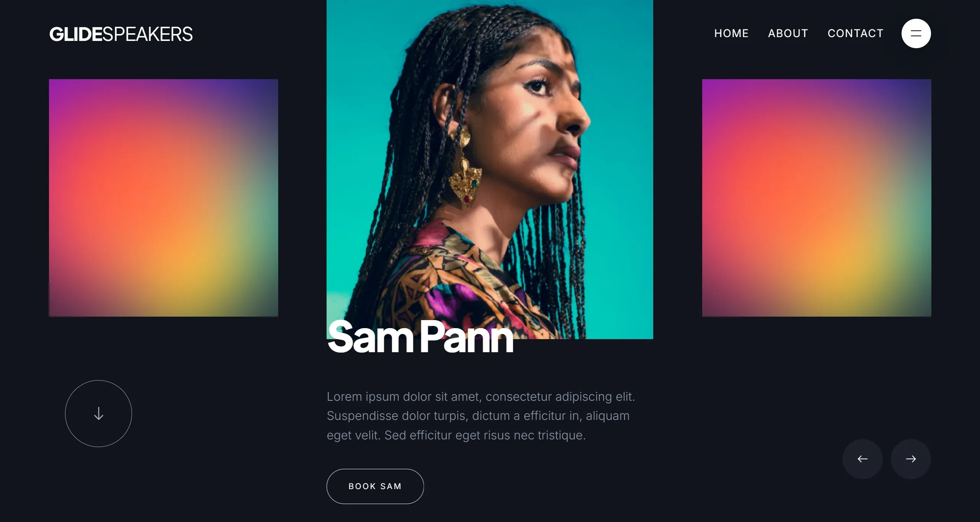
Task: Go to the CONTACT page
Action: [x=855, y=33]
